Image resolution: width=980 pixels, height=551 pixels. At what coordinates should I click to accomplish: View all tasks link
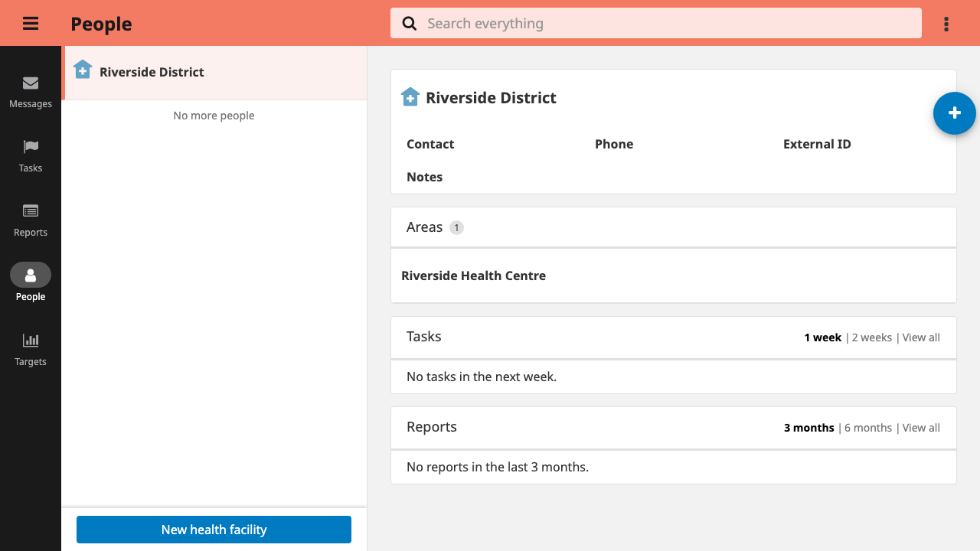pos(921,337)
